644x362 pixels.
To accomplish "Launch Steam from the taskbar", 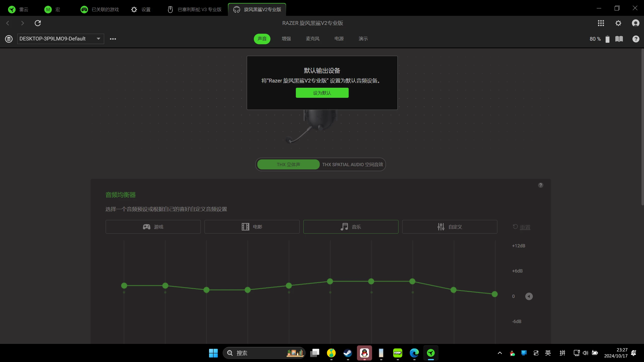I will coord(348,353).
